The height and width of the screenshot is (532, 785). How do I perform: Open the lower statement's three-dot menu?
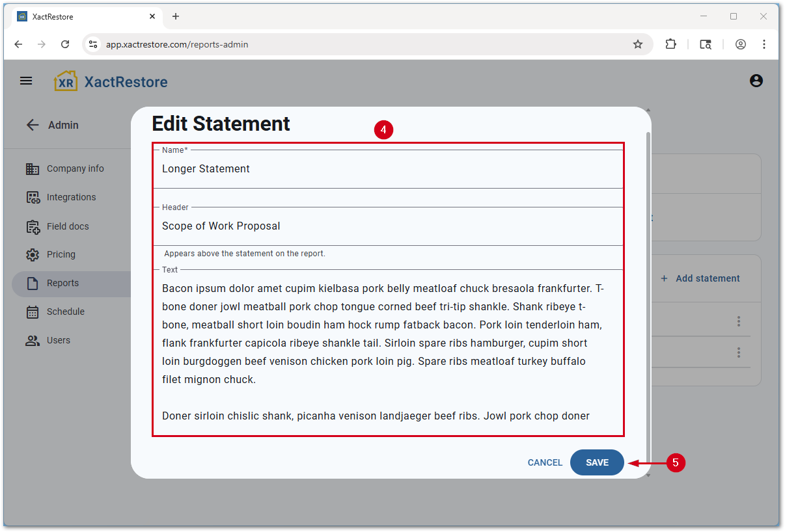739,352
